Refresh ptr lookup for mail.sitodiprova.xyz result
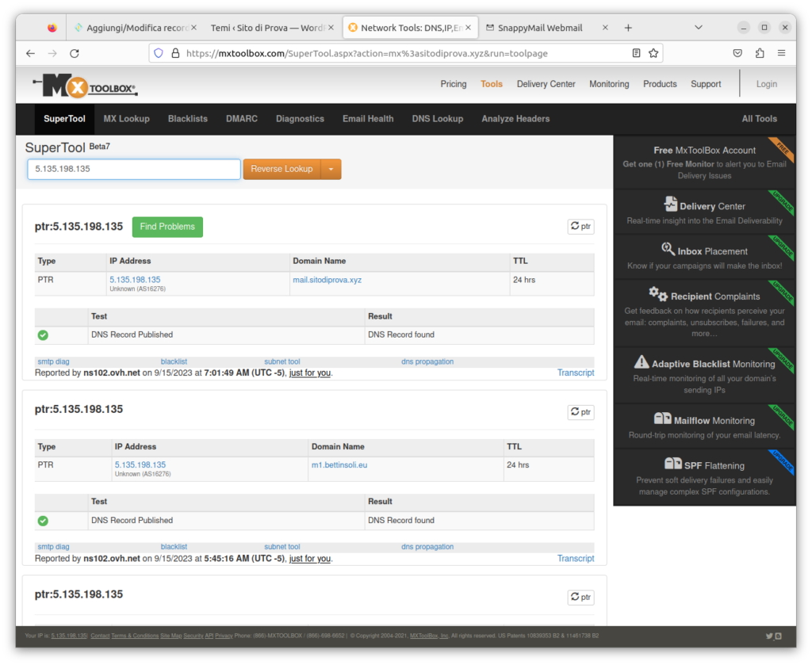 pyautogui.click(x=580, y=227)
